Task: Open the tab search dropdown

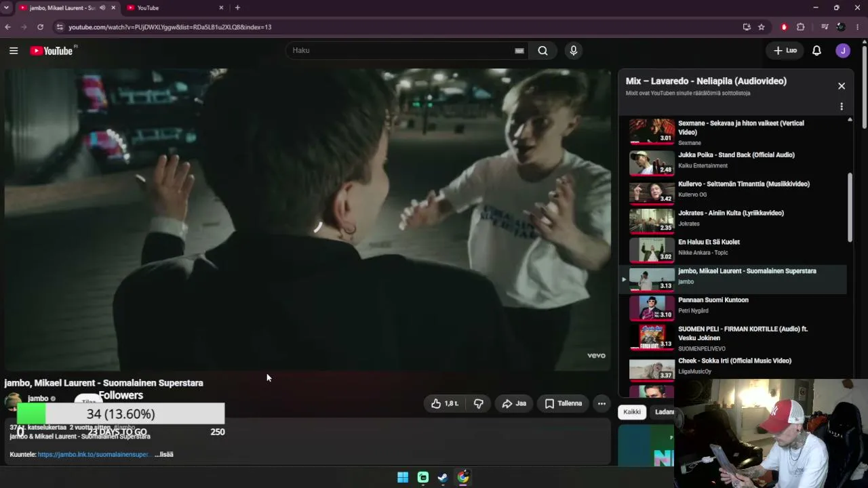Action: [6, 7]
